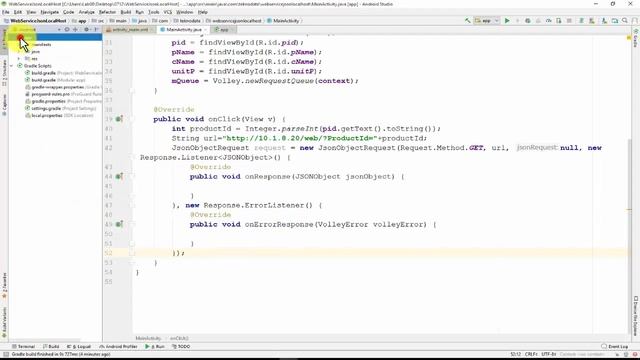Click the MainActivity breadcrumb item
The width and height of the screenshot is (640, 360).
pos(283,21)
